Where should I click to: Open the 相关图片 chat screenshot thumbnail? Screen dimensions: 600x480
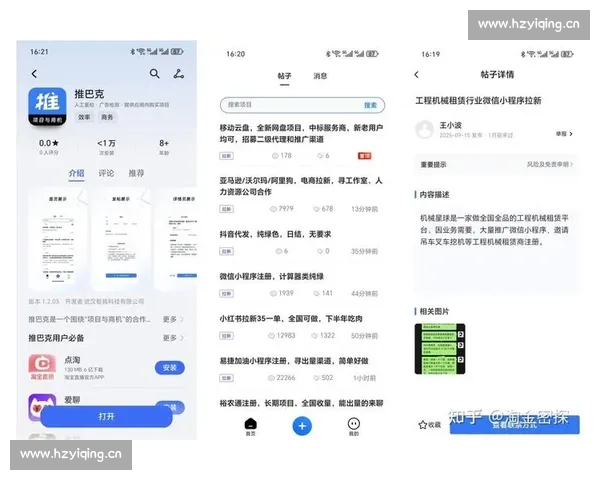click(x=440, y=349)
